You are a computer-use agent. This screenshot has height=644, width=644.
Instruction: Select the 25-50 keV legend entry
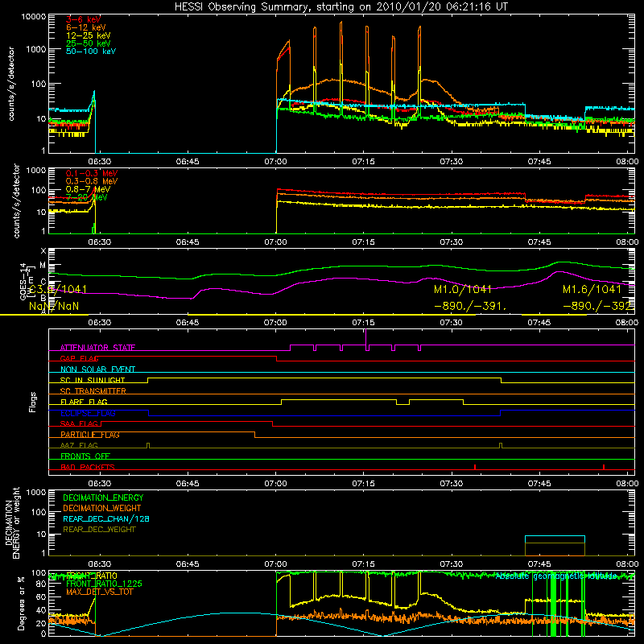pyautogui.click(x=89, y=43)
